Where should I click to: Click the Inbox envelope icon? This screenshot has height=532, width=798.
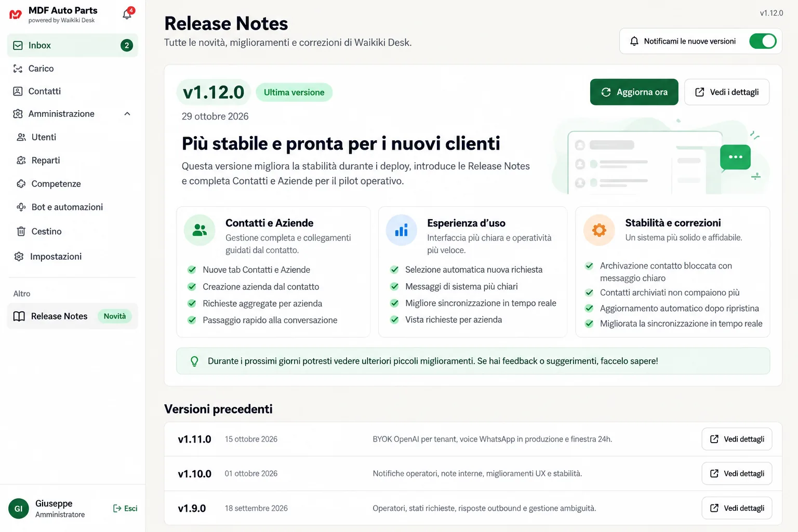(18, 46)
